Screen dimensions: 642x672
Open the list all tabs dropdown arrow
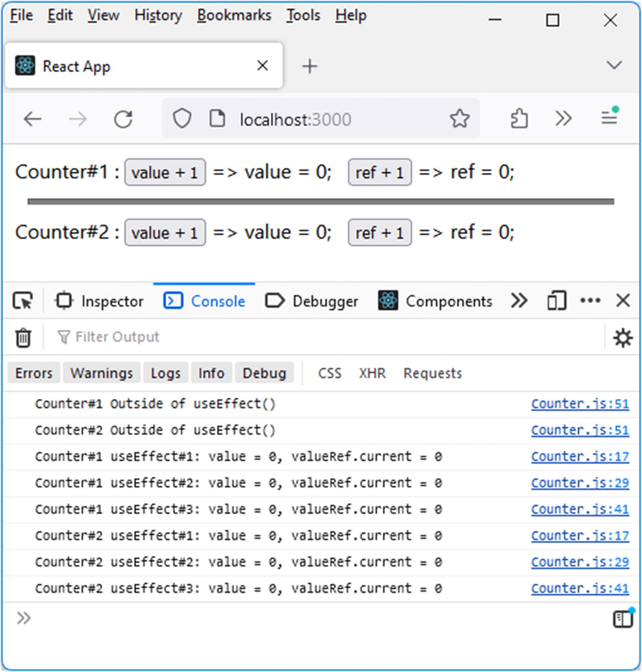(614, 65)
